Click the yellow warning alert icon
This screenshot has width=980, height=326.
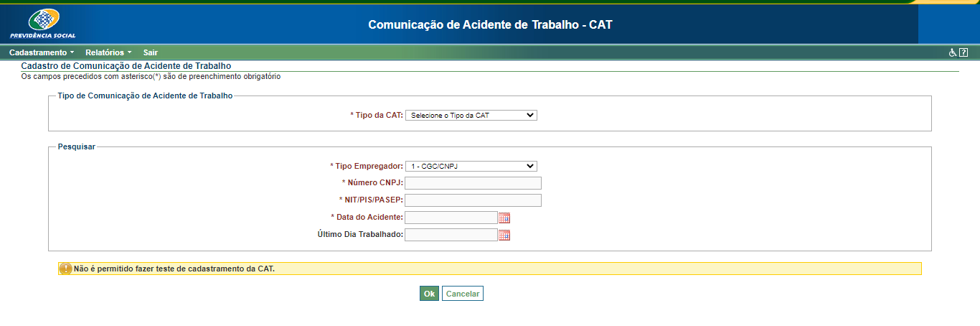(x=66, y=269)
